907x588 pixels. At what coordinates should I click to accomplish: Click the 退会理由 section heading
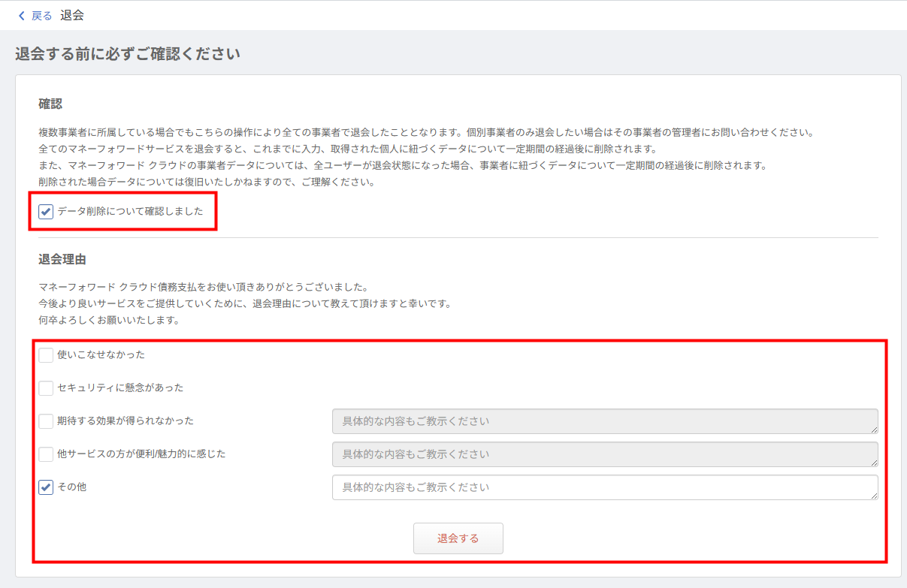coord(62,260)
